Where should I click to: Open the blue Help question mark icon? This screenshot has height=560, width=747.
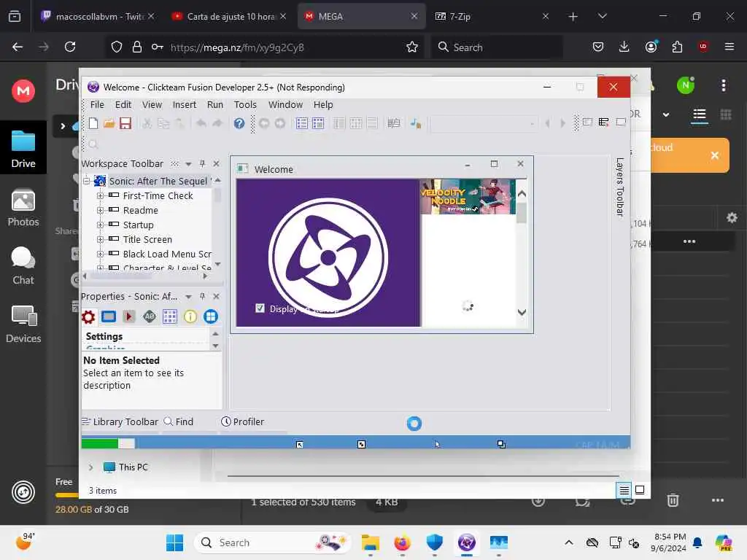click(239, 123)
